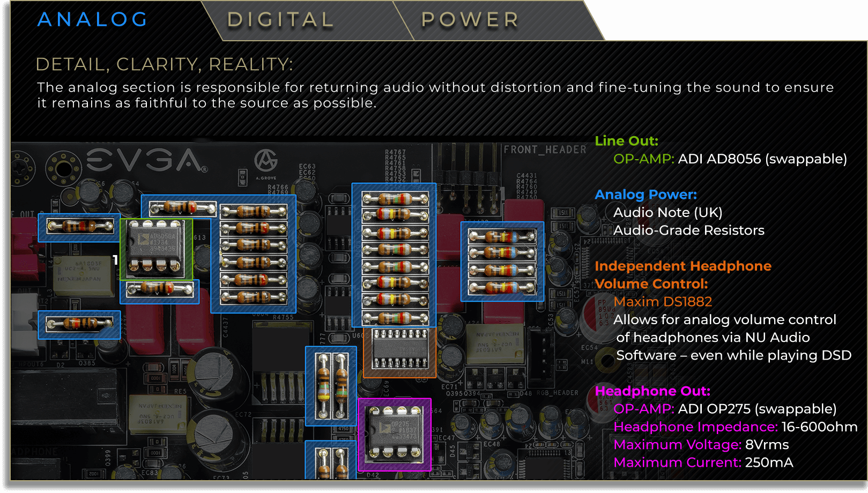Switch to the ANALOG tab
The height and width of the screenshot is (493, 868).
pos(93,20)
